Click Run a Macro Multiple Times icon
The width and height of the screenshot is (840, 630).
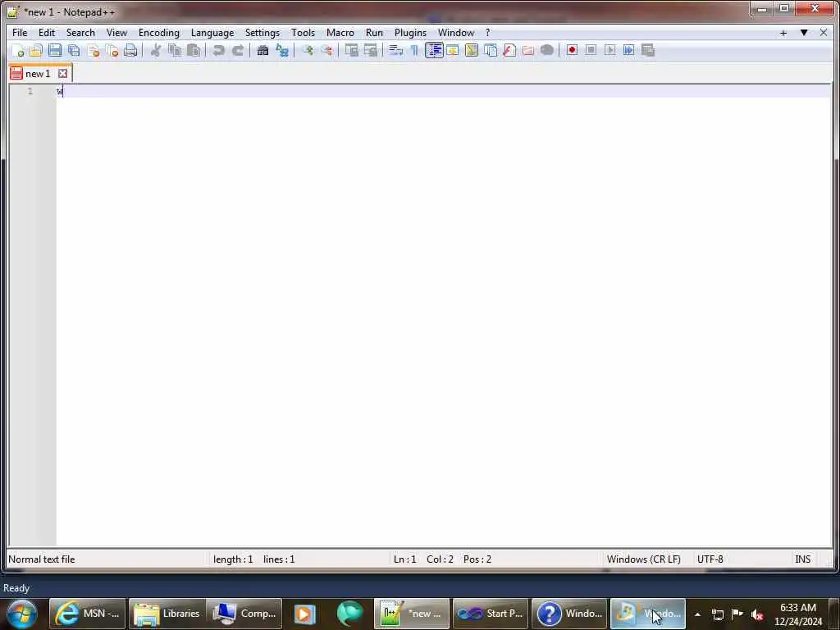[x=629, y=50]
